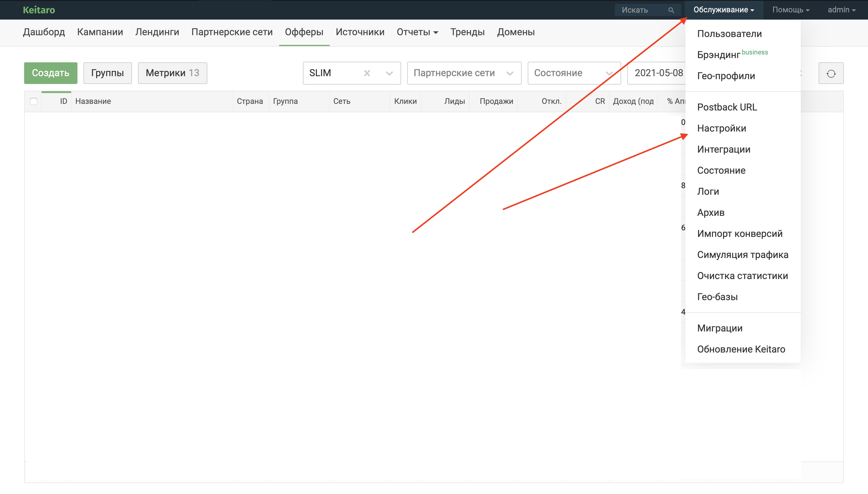Click the Keitaro logo
This screenshot has height=494, width=868.
click(39, 10)
